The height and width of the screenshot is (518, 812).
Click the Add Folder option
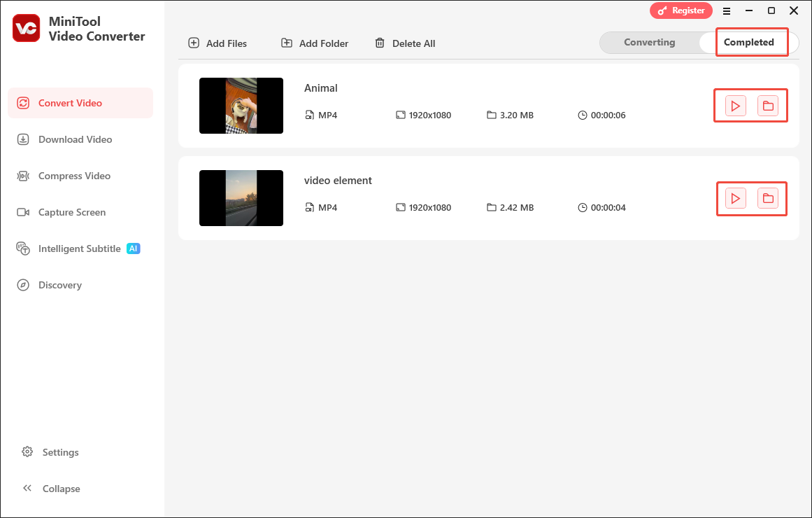(315, 43)
